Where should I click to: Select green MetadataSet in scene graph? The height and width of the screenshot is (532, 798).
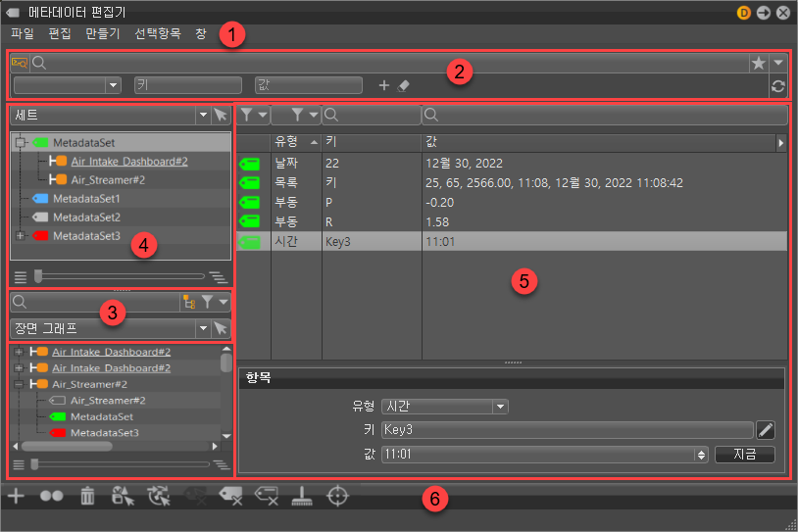pyautogui.click(x=102, y=417)
